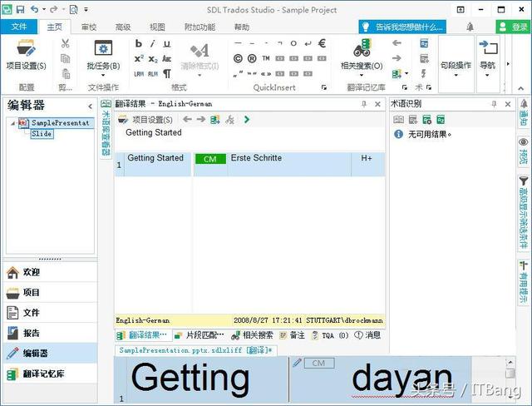Click the quick add term lightning icon

click(x=424, y=73)
